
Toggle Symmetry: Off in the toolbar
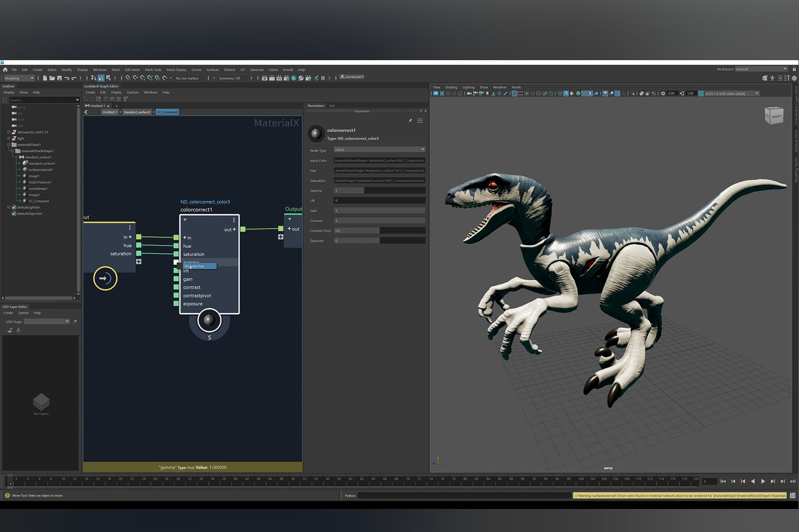pyautogui.click(x=229, y=78)
